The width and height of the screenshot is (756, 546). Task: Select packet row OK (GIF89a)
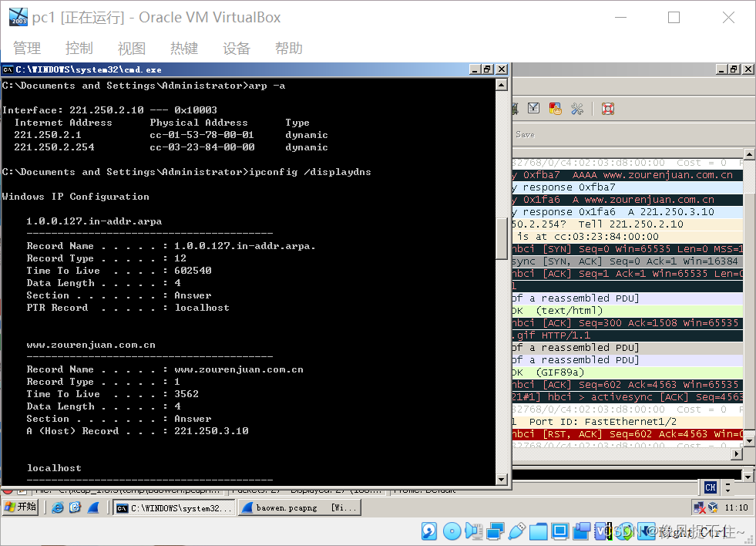pos(627,372)
